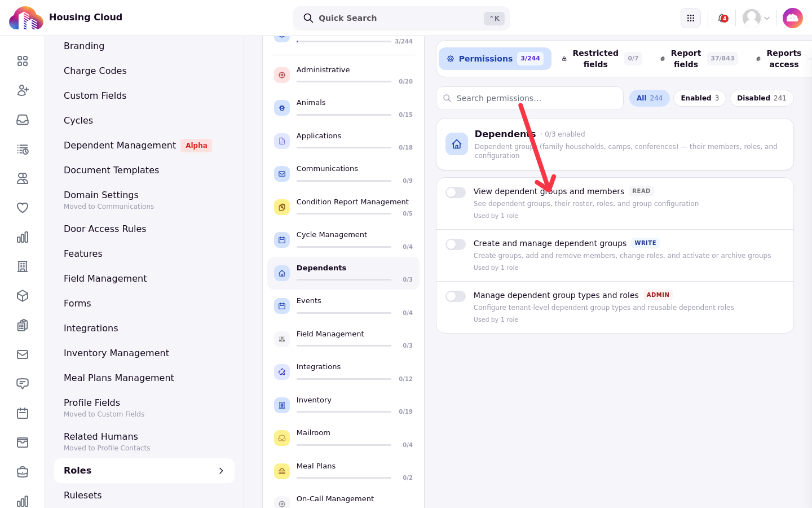812x508 pixels.
Task: Open the briefcase icon in sidebar
Action: click(x=23, y=472)
